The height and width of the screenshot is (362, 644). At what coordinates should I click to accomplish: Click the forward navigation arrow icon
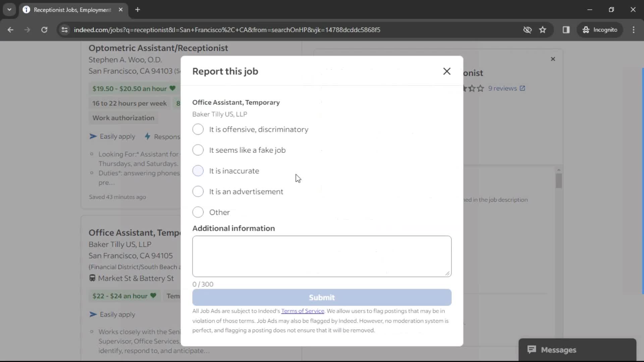[28, 29]
